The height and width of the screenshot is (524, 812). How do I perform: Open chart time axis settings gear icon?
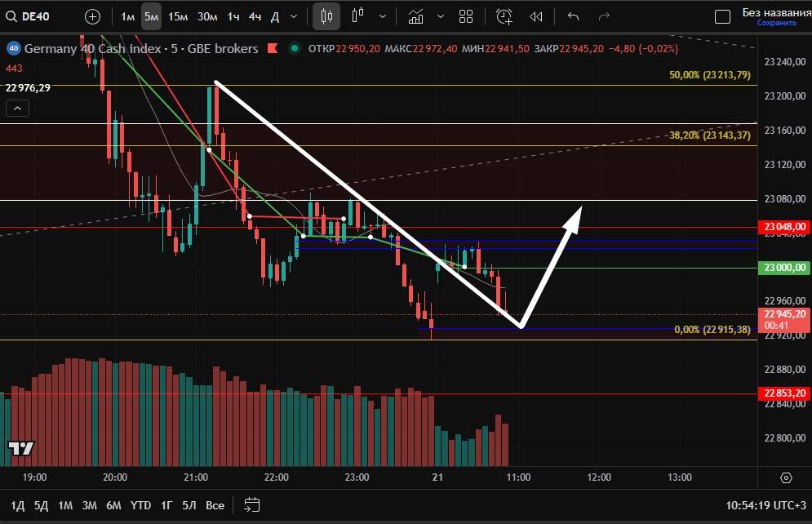tap(786, 477)
